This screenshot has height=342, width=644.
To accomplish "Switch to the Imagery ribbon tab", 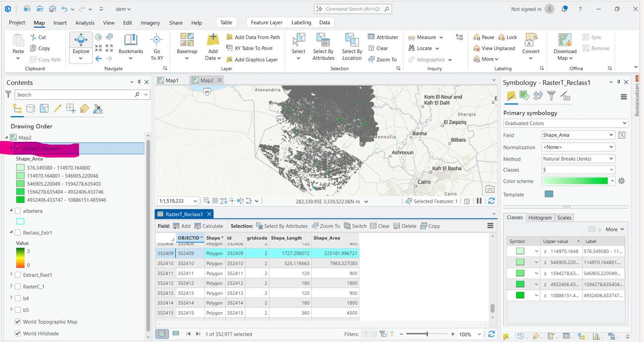I will tap(150, 23).
